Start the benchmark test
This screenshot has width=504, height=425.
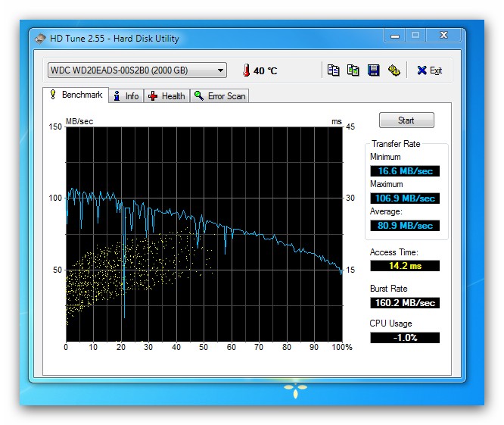[x=406, y=120]
